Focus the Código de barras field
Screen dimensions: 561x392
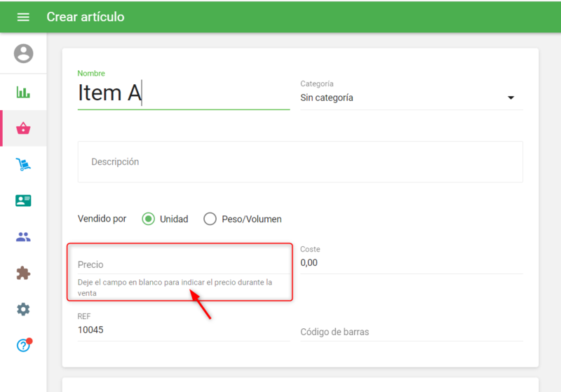410,332
